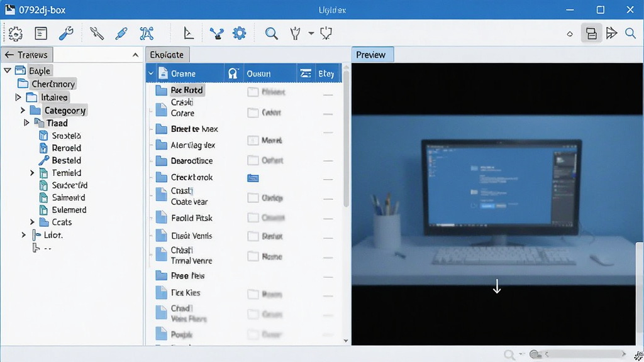The image size is (644, 362).
Task: Click the blue node network icon
Action: [146, 33]
